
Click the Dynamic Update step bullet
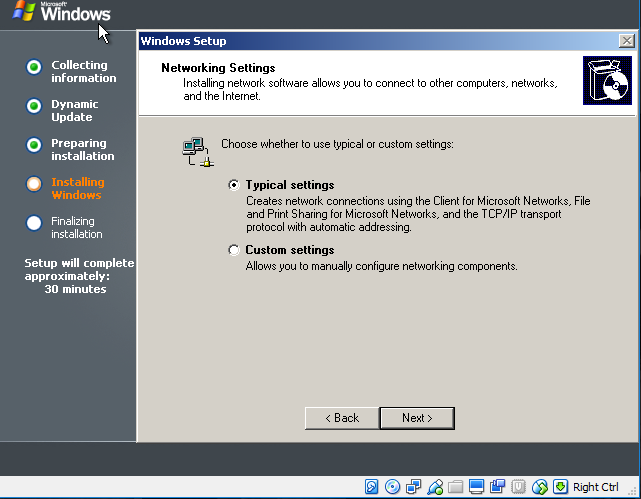coord(34,106)
